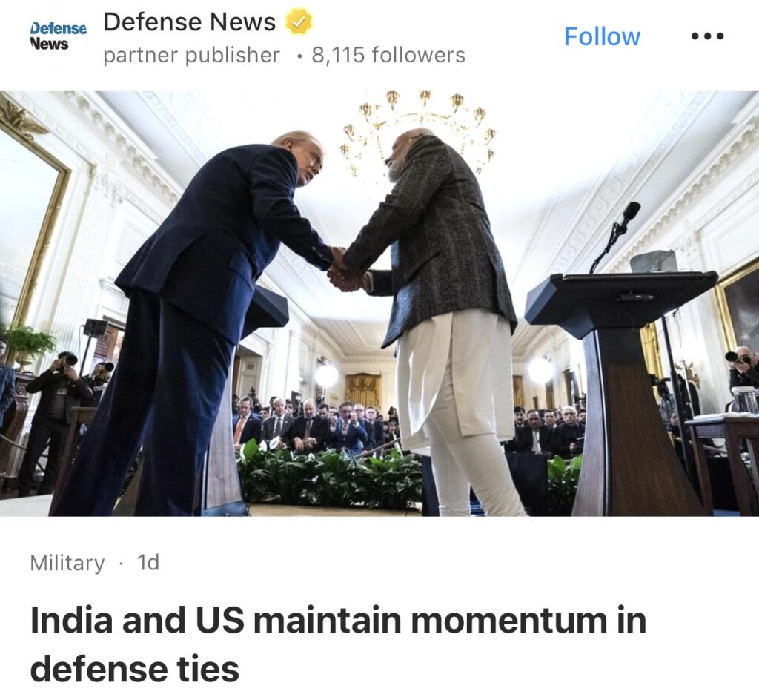The image size is (759, 700).
Task: Click the 1d timestamp
Action: coord(148,563)
